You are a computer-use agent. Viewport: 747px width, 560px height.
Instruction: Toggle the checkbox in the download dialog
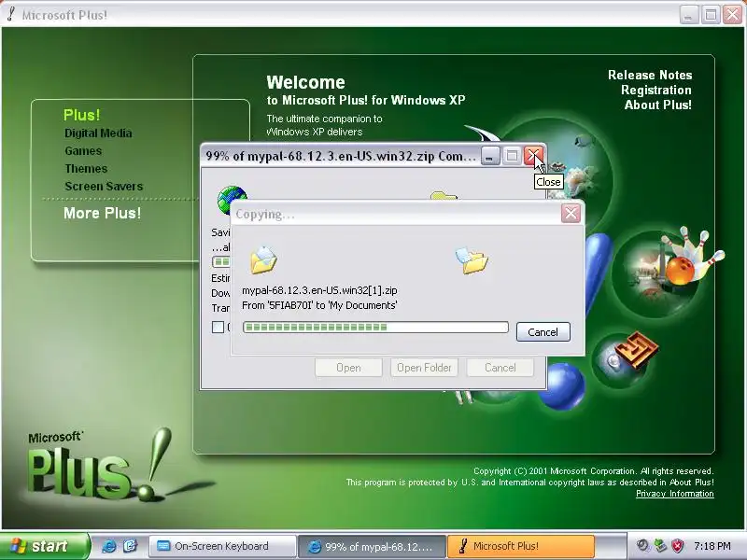pyautogui.click(x=218, y=328)
